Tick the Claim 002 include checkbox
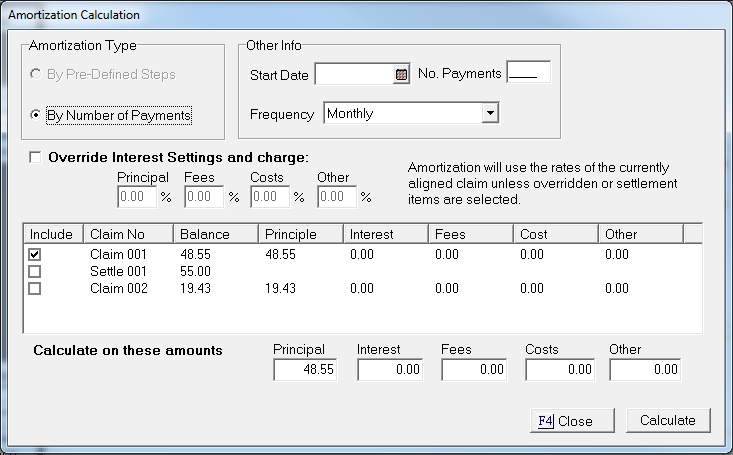The height and width of the screenshot is (455, 733). pos(35,288)
